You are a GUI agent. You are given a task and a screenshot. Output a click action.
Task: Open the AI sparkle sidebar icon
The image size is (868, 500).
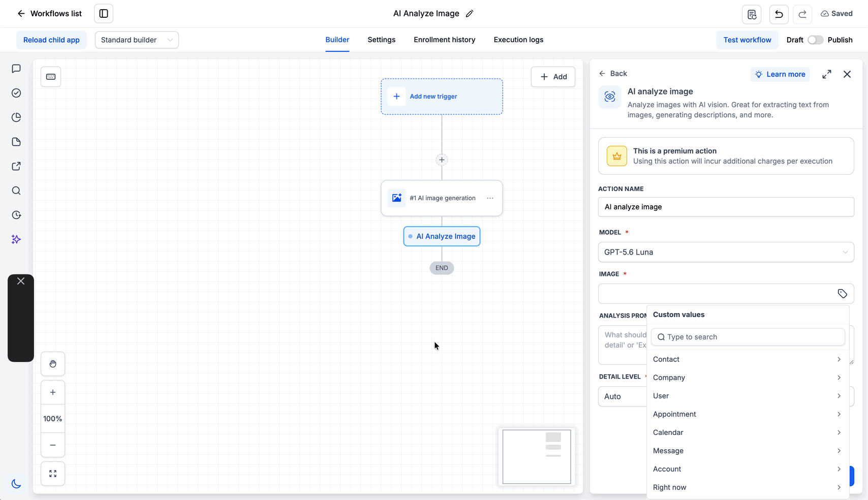pos(16,239)
